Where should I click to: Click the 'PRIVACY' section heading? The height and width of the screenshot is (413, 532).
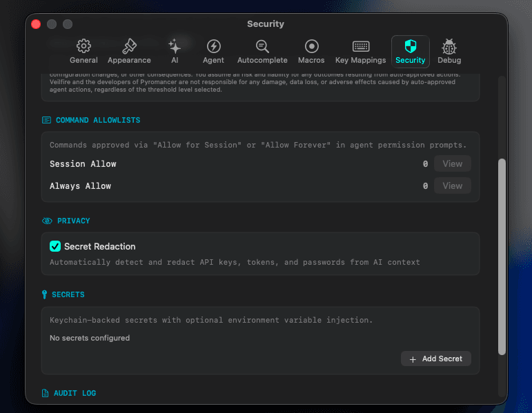[x=73, y=221]
